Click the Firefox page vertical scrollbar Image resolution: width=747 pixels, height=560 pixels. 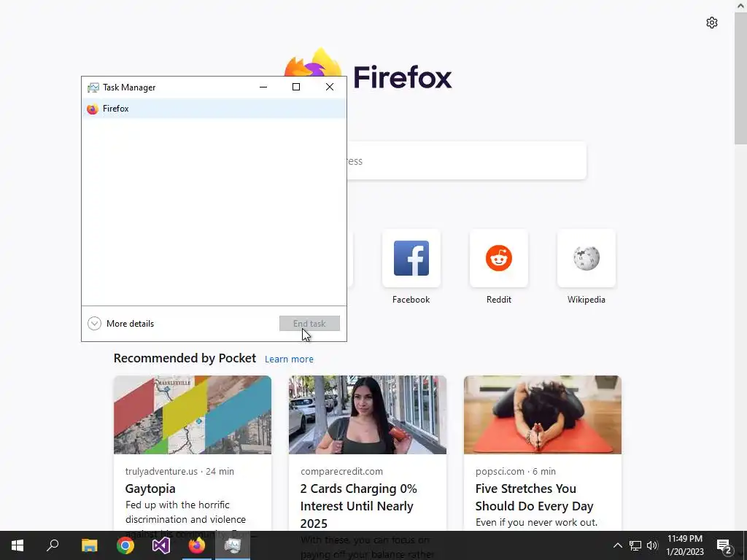pos(740,79)
